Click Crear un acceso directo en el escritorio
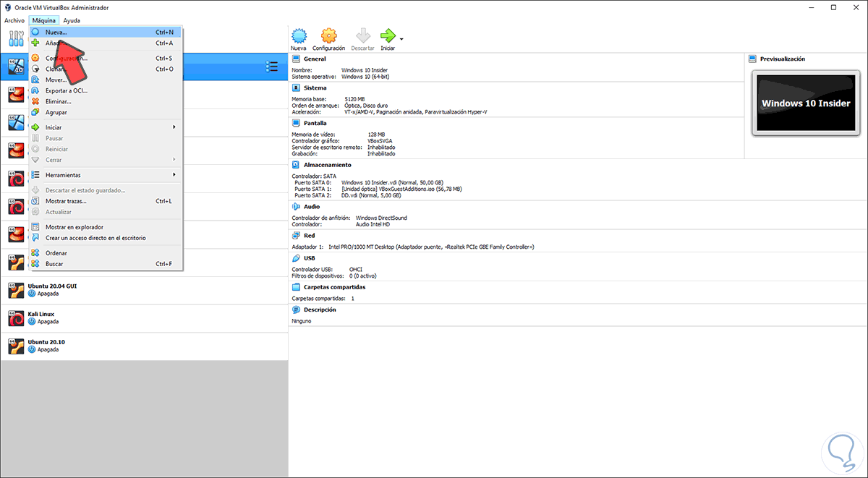Screen dimensions: 868x478 pos(106,238)
